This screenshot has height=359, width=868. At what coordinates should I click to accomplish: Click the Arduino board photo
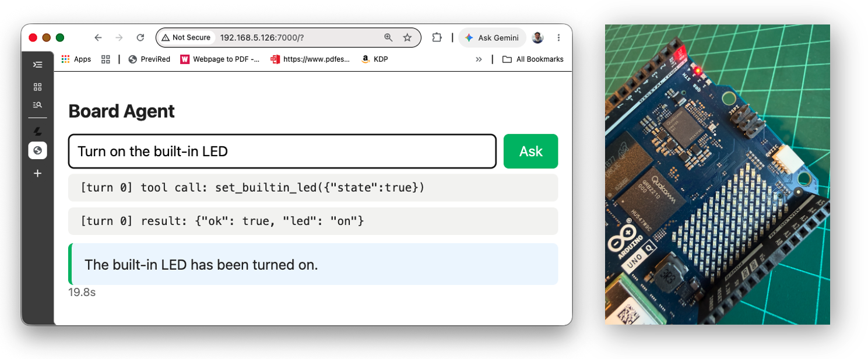coord(717,174)
